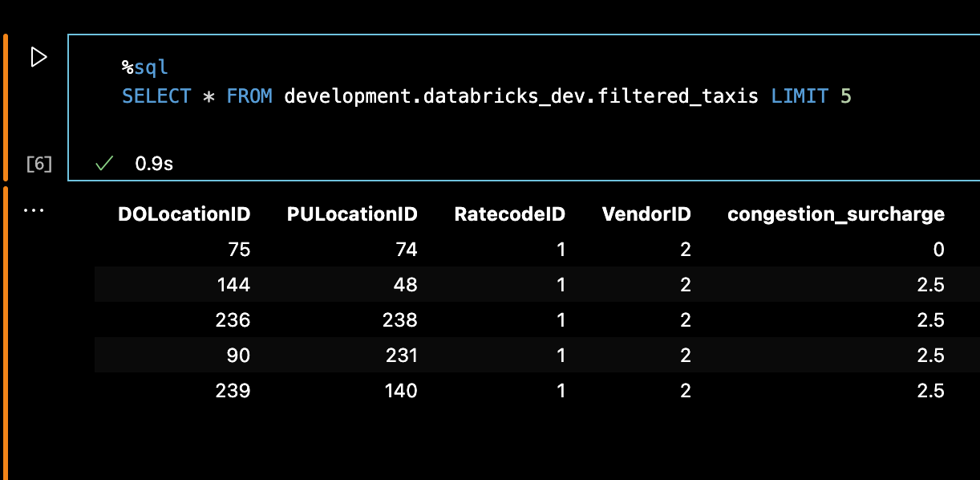
Task: Sort by the PULocationID column header
Action: [351, 214]
